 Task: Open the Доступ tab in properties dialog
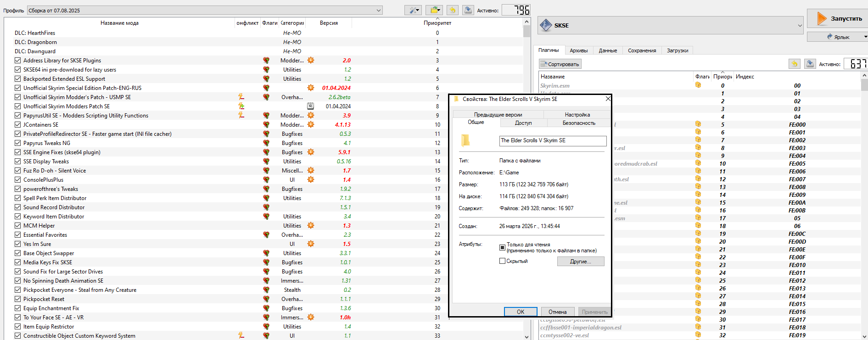coord(523,123)
